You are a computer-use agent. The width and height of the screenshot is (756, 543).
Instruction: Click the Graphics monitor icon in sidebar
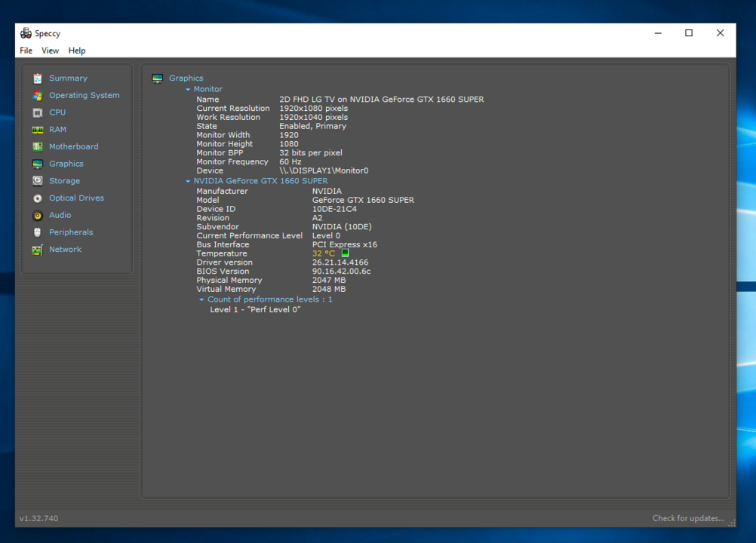pyautogui.click(x=38, y=164)
